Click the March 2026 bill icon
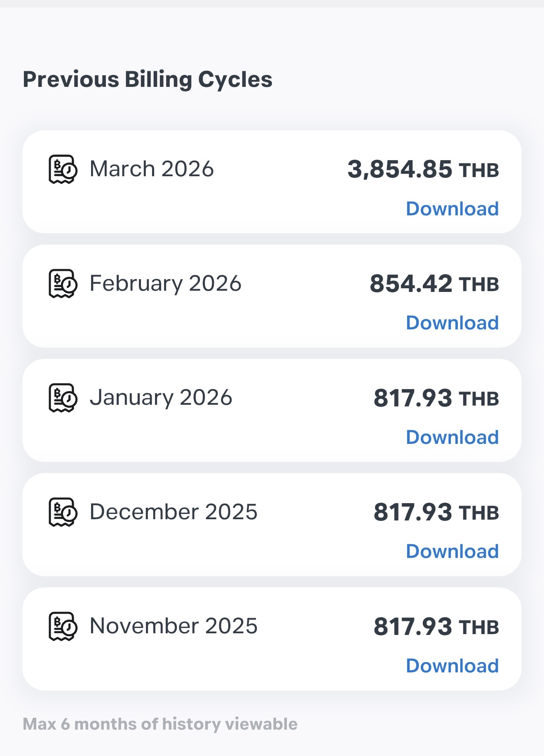 click(x=63, y=169)
